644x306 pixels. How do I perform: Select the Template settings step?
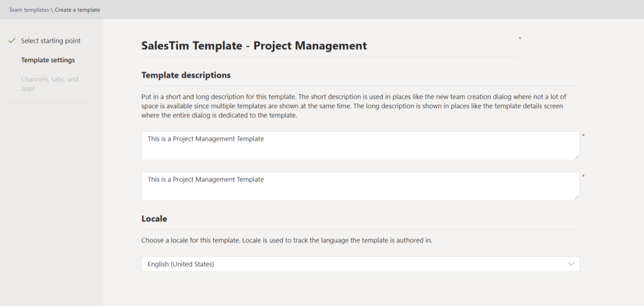click(x=48, y=60)
